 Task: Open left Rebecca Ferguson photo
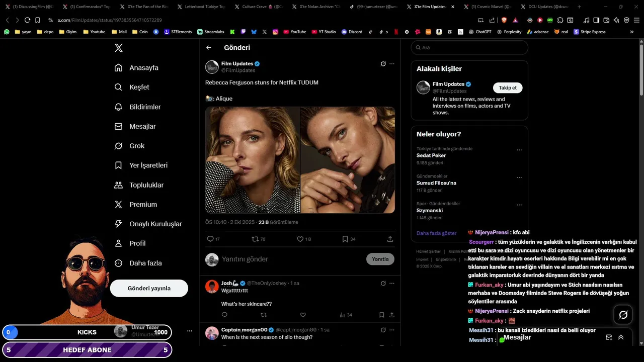pos(253,160)
